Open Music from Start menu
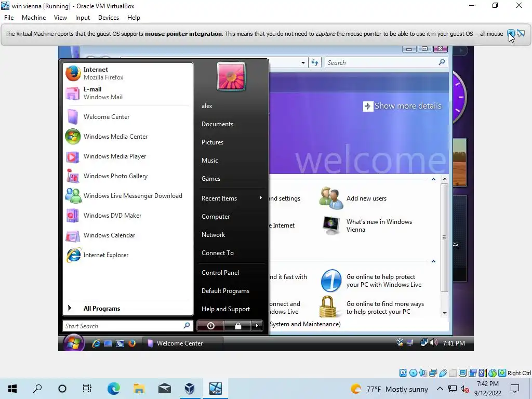Image resolution: width=532 pixels, height=399 pixels. [x=231, y=161]
